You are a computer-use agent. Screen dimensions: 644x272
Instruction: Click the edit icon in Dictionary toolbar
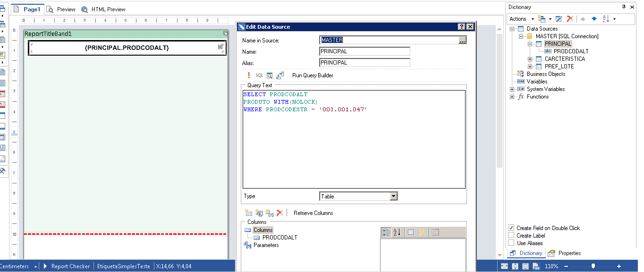pos(559,19)
